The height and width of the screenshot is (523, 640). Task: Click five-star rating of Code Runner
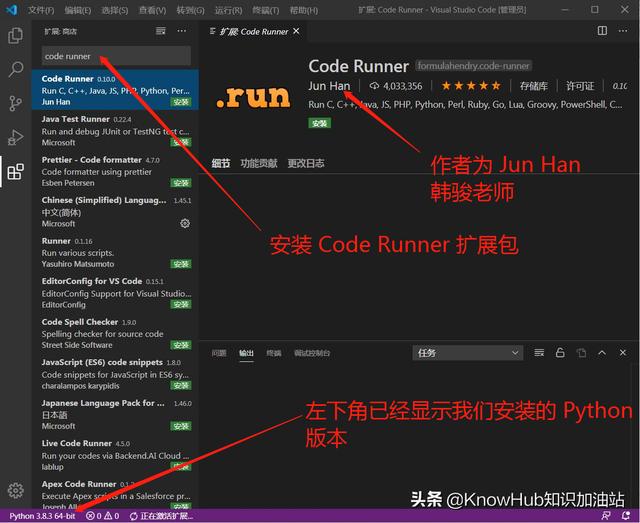pyautogui.click(x=471, y=86)
